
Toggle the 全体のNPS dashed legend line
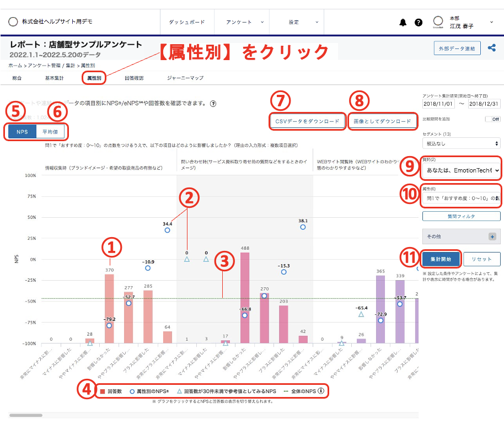(x=286, y=391)
